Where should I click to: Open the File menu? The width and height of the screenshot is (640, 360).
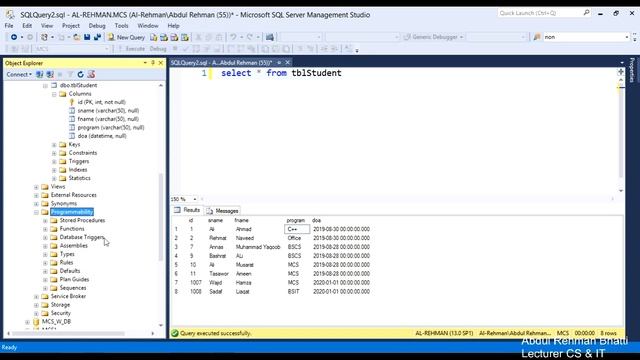[x=9, y=25]
